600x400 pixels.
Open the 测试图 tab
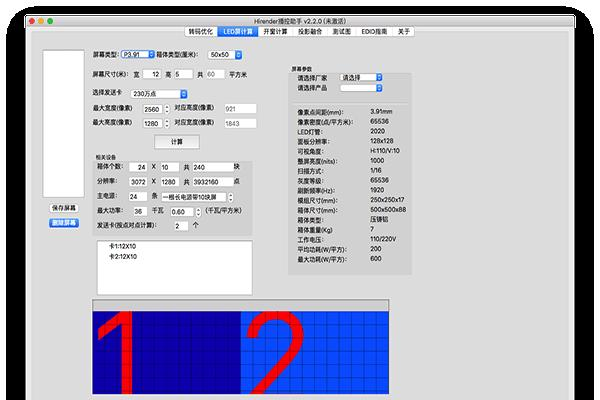(341, 32)
